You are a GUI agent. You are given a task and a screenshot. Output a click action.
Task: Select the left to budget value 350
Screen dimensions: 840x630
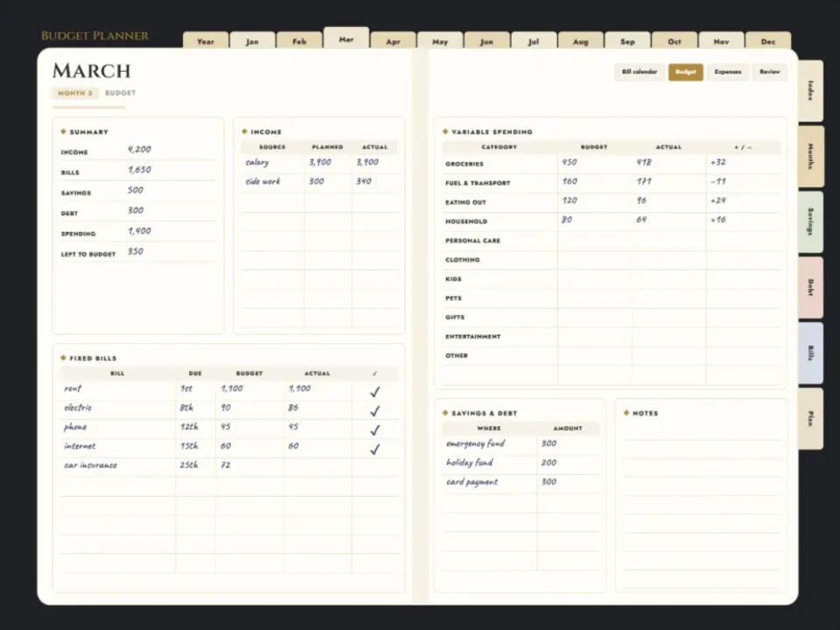point(136,251)
